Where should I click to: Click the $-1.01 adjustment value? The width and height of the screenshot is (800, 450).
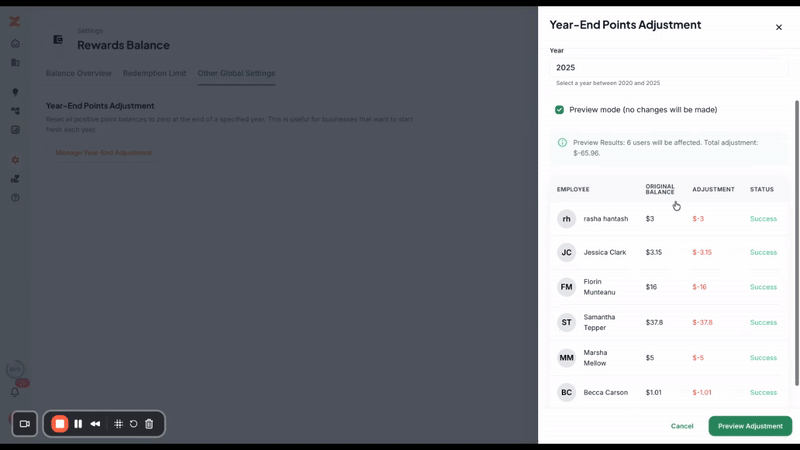pyautogui.click(x=702, y=392)
